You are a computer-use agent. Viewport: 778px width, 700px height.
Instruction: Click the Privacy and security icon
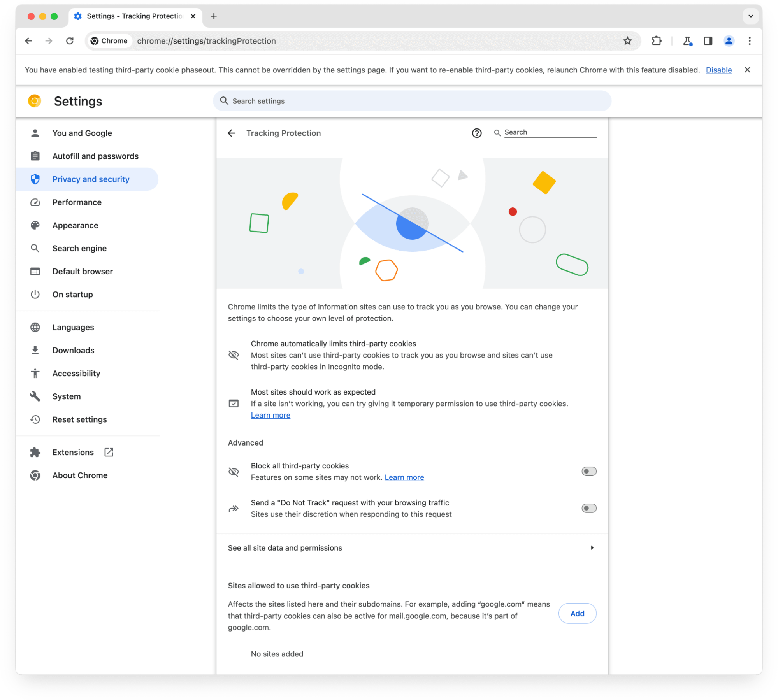pos(36,179)
